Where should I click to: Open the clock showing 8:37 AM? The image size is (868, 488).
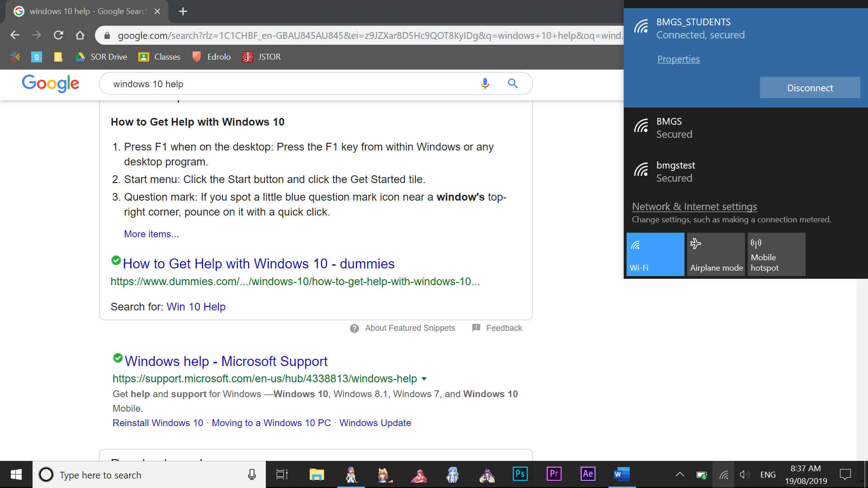(x=806, y=474)
